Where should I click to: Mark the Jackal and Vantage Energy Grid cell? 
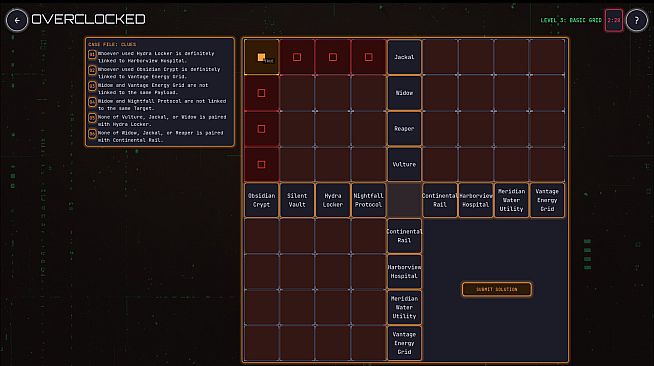pyautogui.click(x=547, y=57)
